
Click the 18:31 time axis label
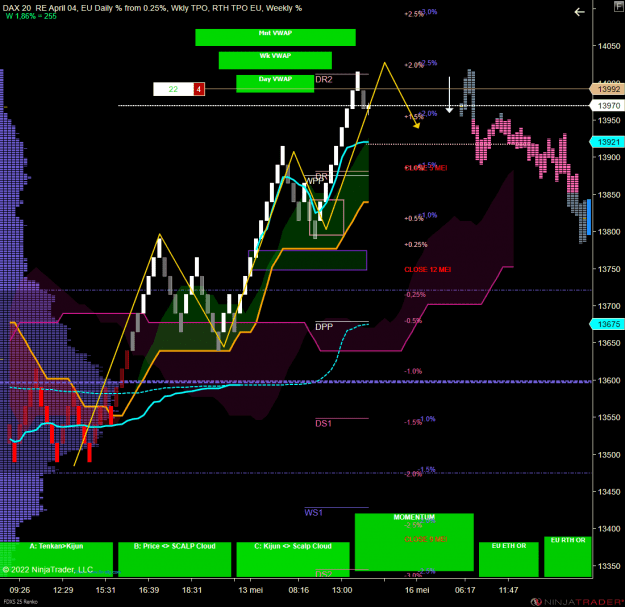pyautogui.click(x=192, y=590)
